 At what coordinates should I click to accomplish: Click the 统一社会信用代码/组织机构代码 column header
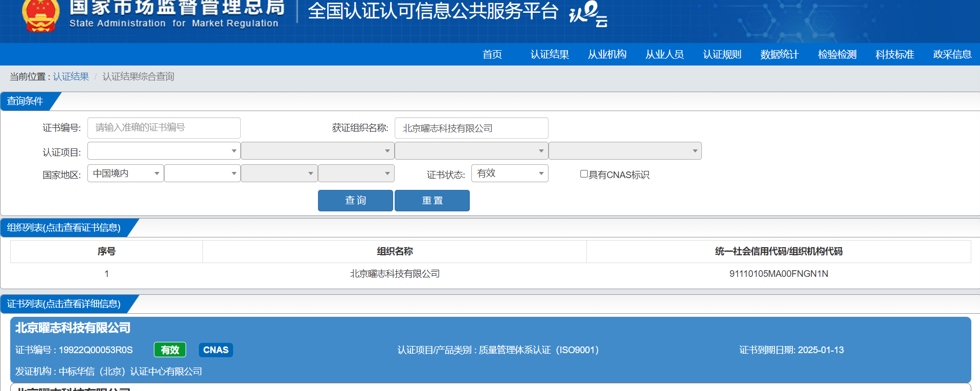(x=779, y=251)
